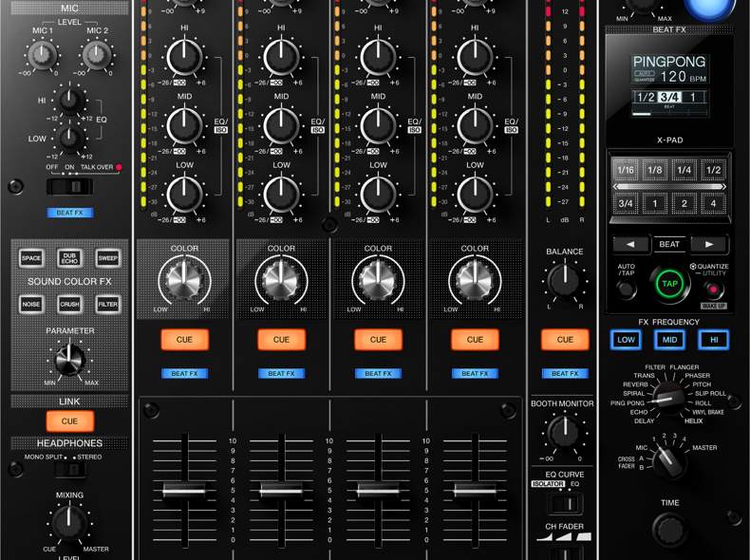The height and width of the screenshot is (560, 750).
Task: Click the master BALANCE knob
Action: click(x=565, y=280)
